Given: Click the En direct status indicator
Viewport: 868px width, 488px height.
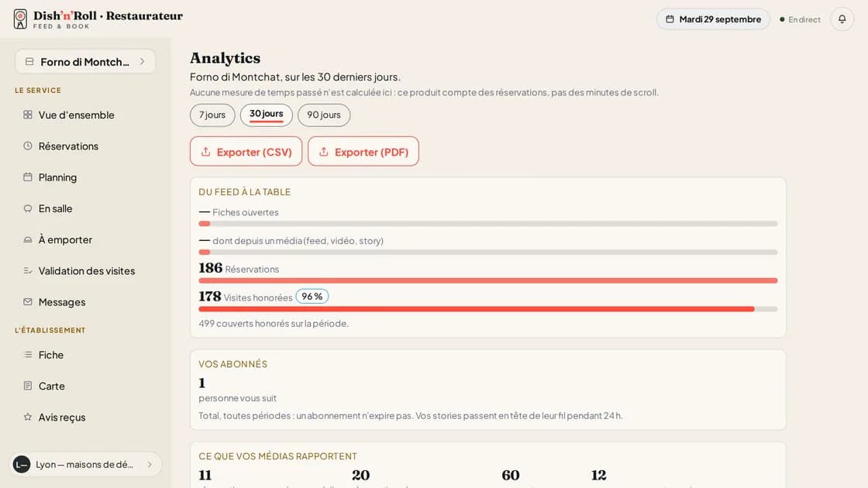Looking at the screenshot, I should 800,19.
